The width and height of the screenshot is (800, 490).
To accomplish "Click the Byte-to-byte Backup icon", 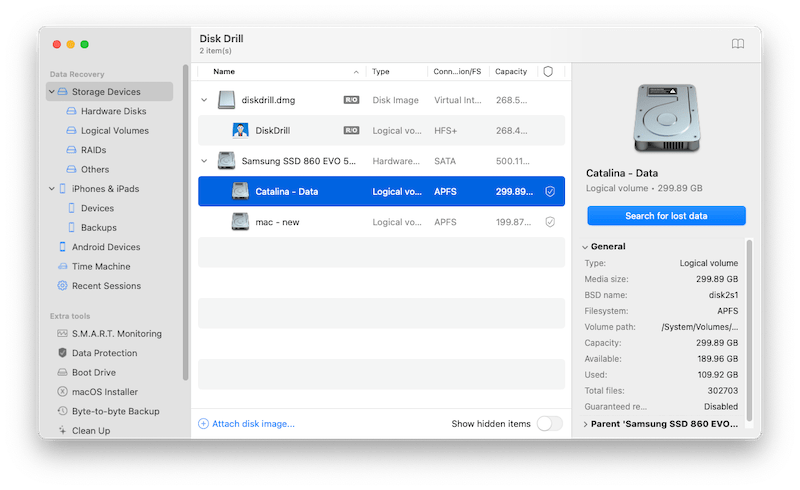I will tap(62, 411).
